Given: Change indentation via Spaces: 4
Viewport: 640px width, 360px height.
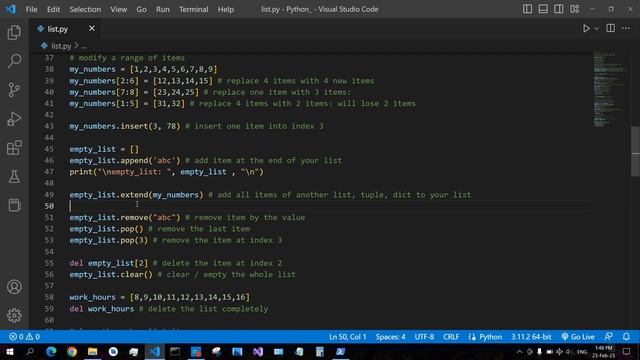Looking at the screenshot, I should (x=391, y=337).
